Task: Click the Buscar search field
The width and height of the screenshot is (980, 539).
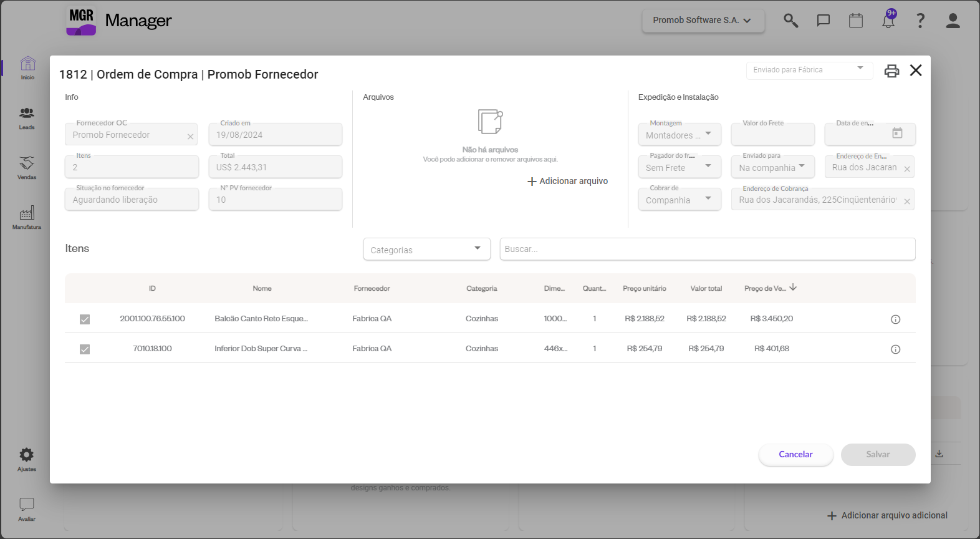Action: pyautogui.click(x=708, y=249)
